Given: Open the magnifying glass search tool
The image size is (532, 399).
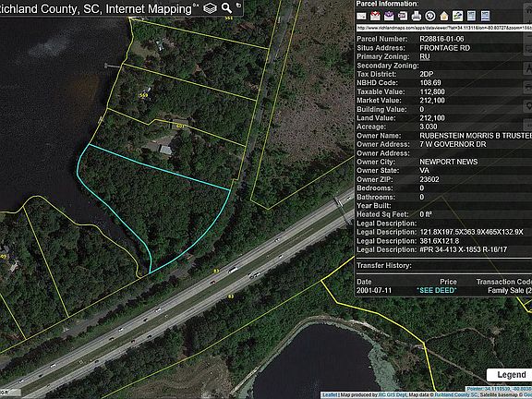Looking at the screenshot, I should coord(226,7).
